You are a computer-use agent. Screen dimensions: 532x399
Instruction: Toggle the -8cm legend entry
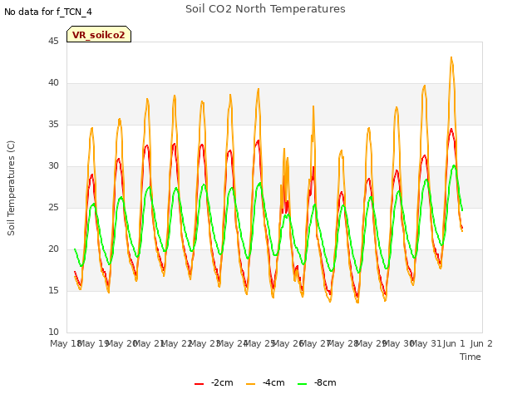[x=317, y=382]
